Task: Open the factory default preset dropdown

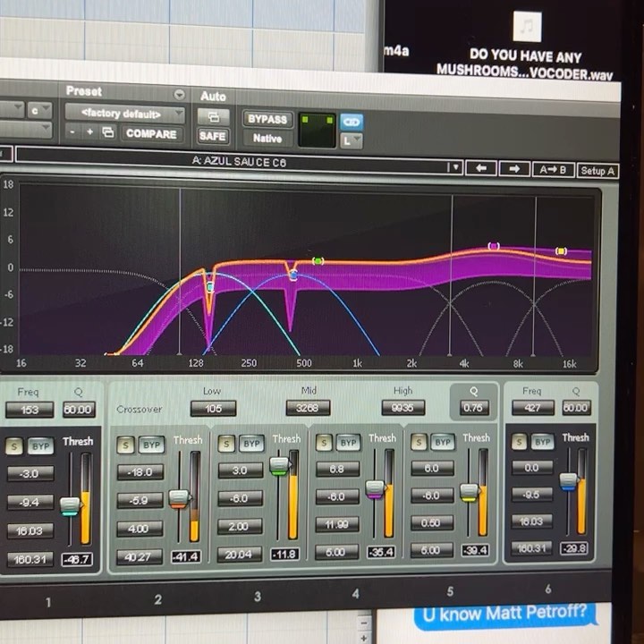Action: [124, 114]
